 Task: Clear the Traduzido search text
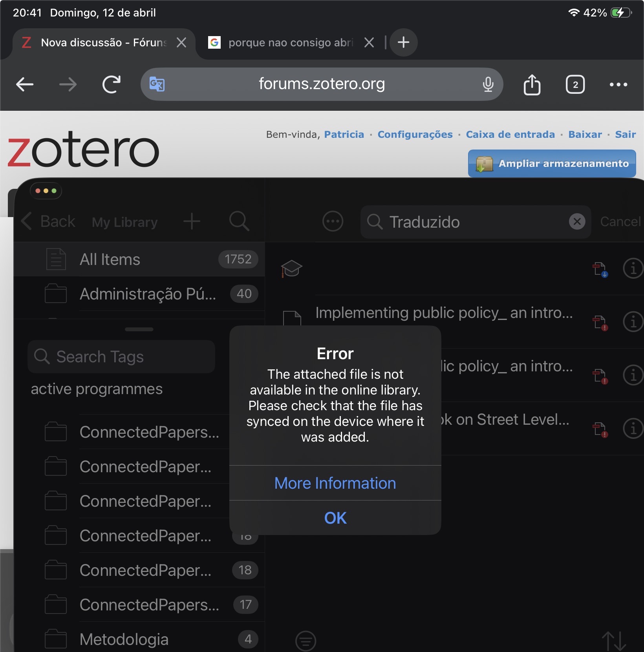pos(577,221)
